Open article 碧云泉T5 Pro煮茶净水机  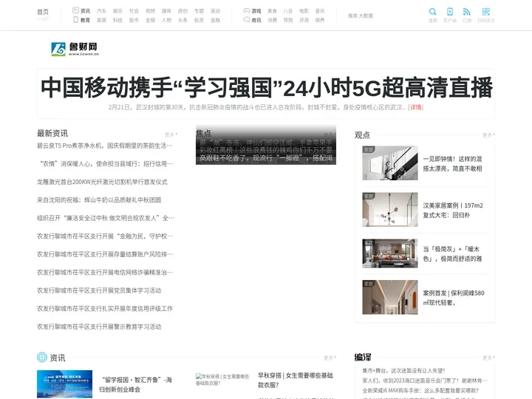pyautogui.click(x=105, y=146)
